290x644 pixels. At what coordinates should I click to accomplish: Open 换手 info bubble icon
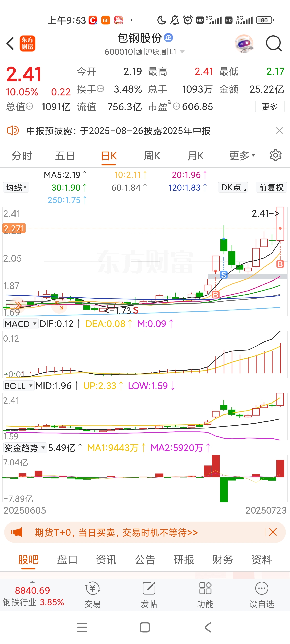[100, 89]
